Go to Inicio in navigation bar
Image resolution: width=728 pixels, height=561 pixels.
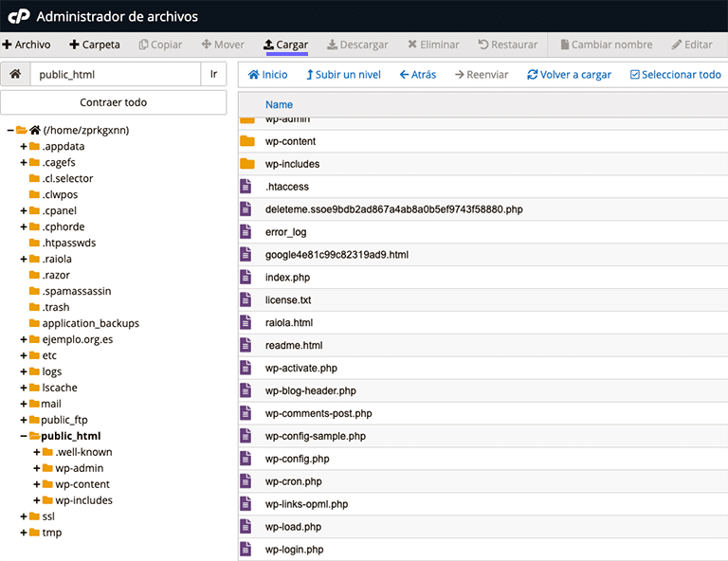[x=268, y=75]
